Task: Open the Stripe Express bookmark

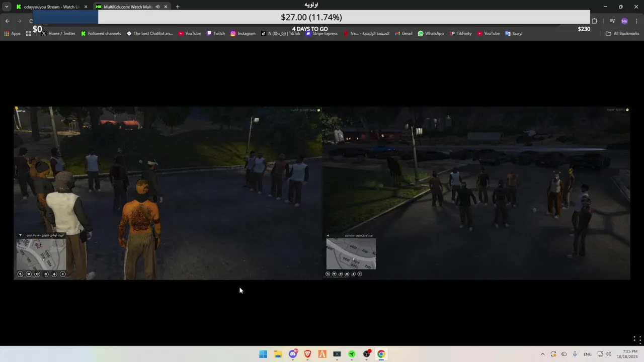Action: coord(321,34)
